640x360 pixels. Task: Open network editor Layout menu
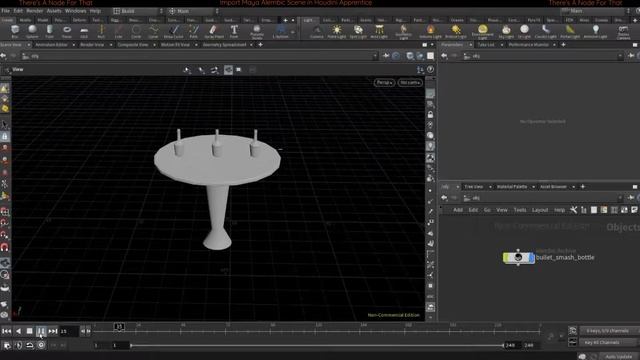point(540,210)
